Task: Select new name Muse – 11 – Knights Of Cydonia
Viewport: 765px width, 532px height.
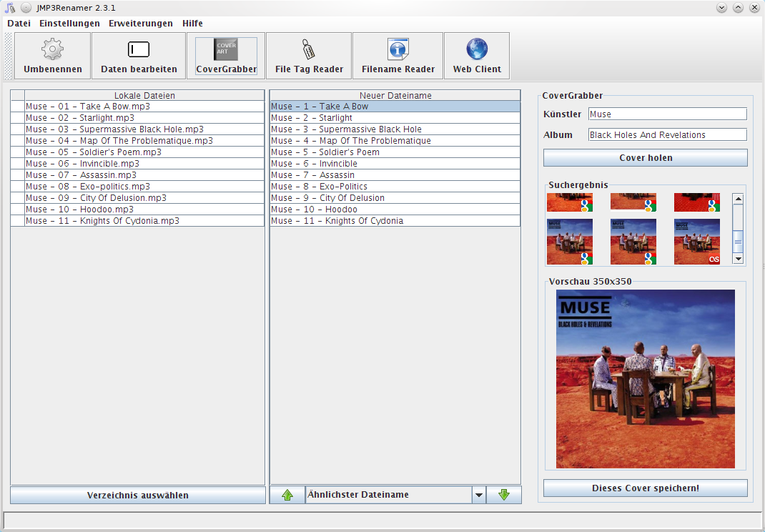Action: coord(395,221)
